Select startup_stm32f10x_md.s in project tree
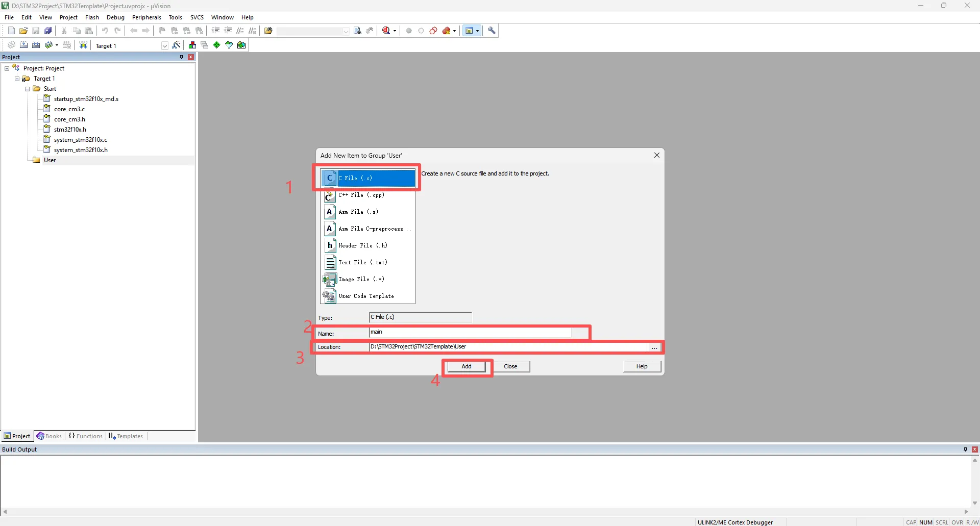This screenshot has width=980, height=526. pyautogui.click(x=86, y=99)
